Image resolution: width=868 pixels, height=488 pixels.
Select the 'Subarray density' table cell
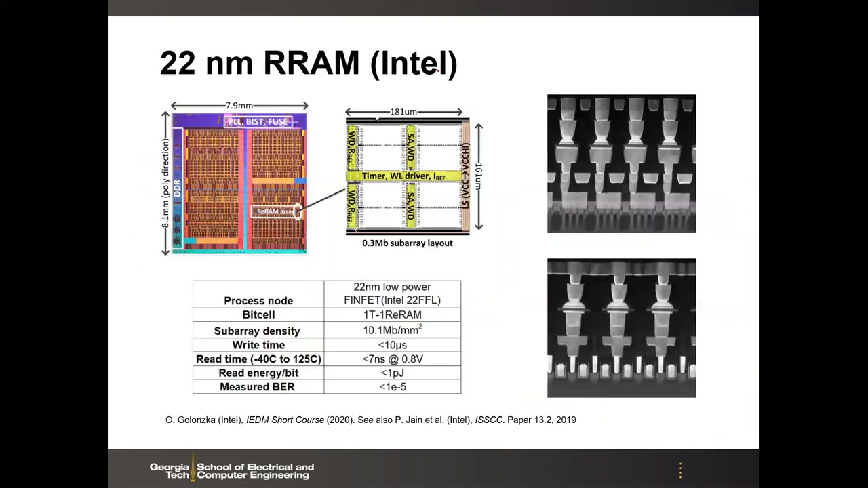coord(258,330)
